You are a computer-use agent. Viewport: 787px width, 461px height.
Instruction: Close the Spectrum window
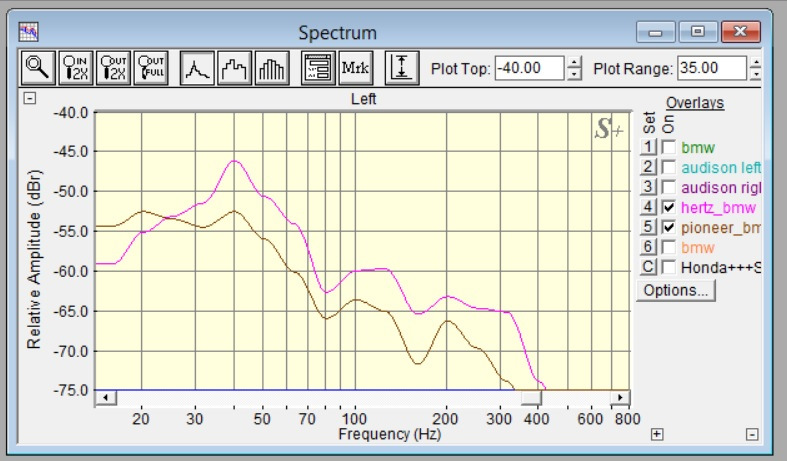740,32
